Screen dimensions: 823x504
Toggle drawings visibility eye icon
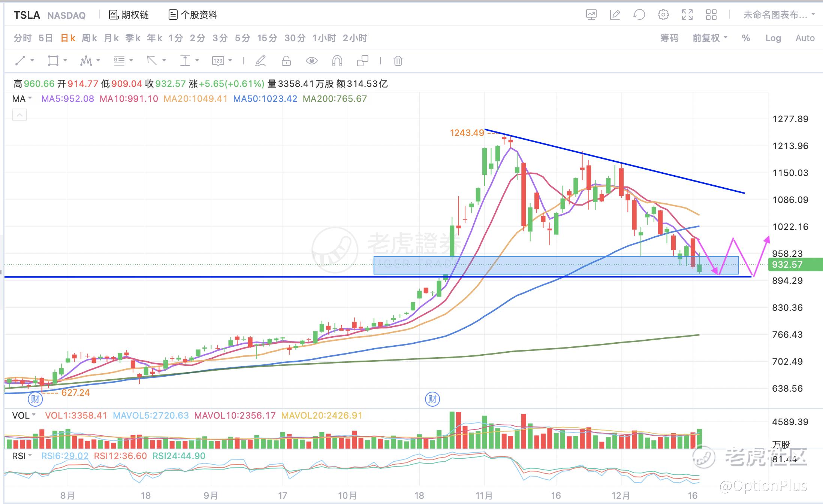click(x=312, y=61)
